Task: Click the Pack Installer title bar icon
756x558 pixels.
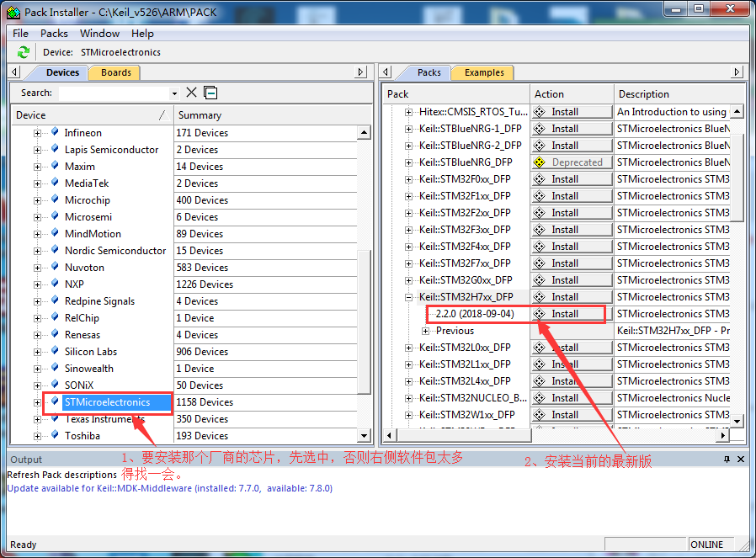Action: click(13, 12)
